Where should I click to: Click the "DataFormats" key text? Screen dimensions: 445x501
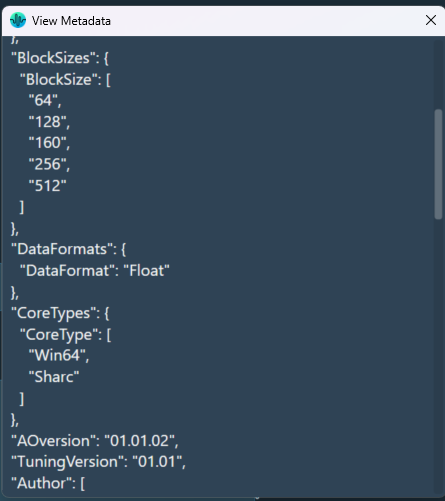coord(64,249)
